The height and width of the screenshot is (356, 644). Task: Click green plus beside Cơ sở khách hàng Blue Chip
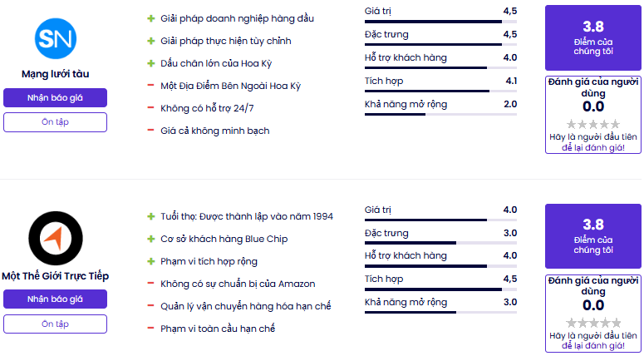[x=151, y=239]
